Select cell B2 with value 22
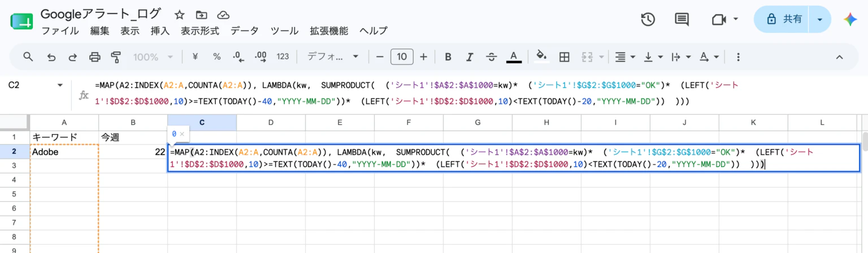The image size is (868, 253). [x=133, y=151]
